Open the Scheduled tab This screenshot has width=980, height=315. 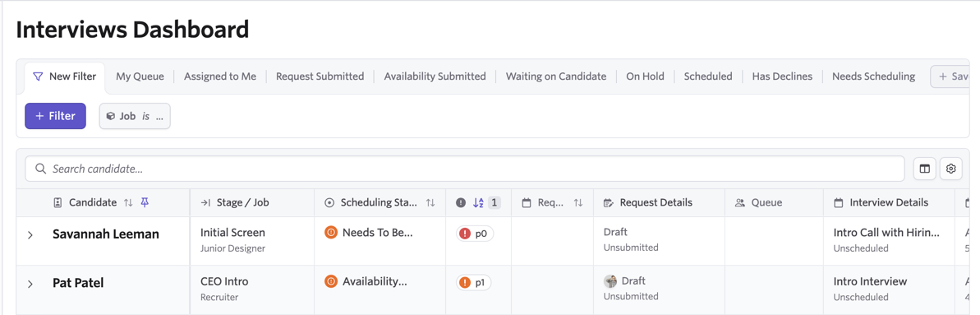[x=708, y=76]
